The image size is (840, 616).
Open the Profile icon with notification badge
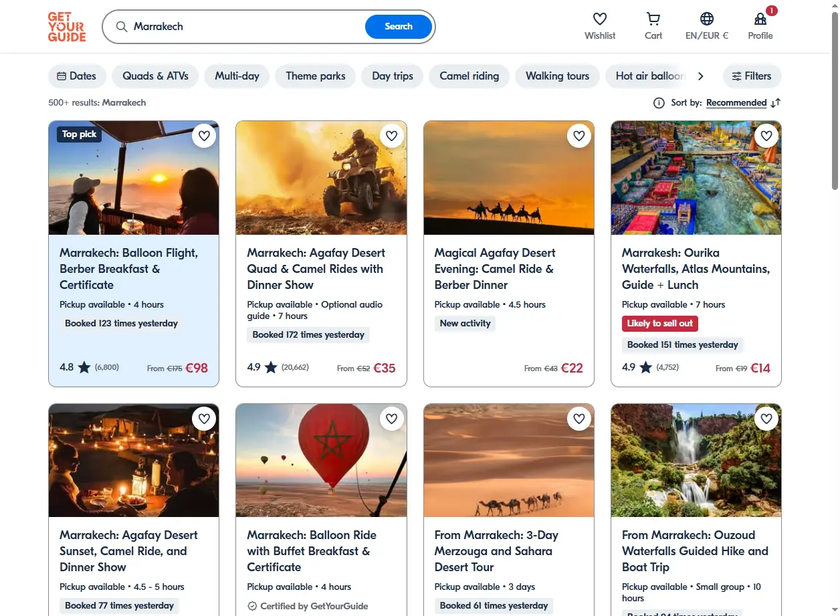coord(760,19)
